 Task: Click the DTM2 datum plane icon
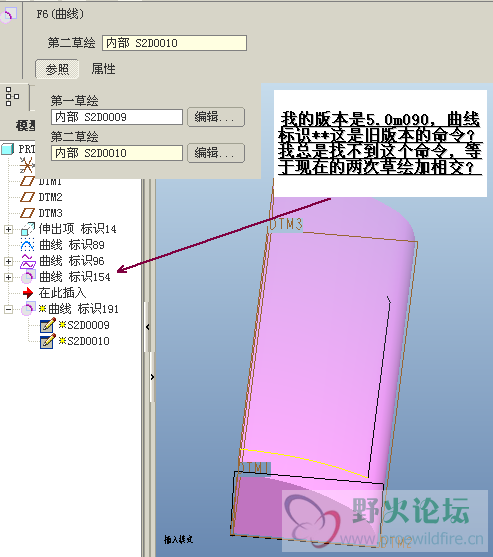[x=27, y=197]
